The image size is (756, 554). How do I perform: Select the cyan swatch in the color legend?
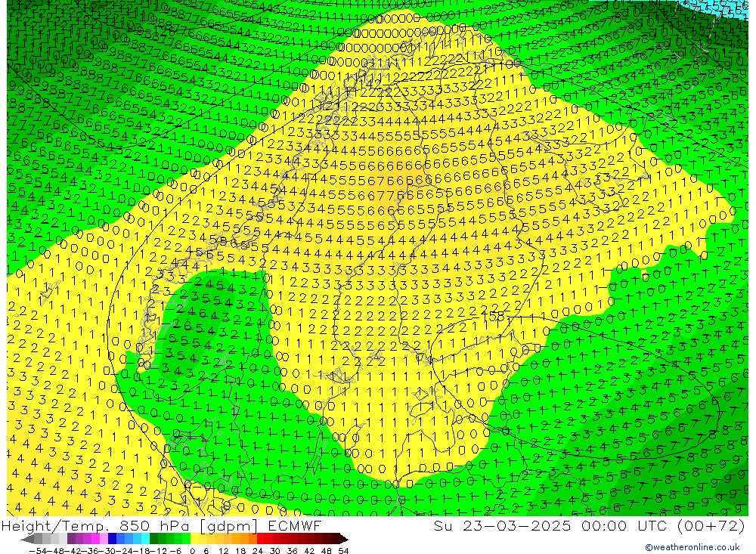click(x=145, y=539)
